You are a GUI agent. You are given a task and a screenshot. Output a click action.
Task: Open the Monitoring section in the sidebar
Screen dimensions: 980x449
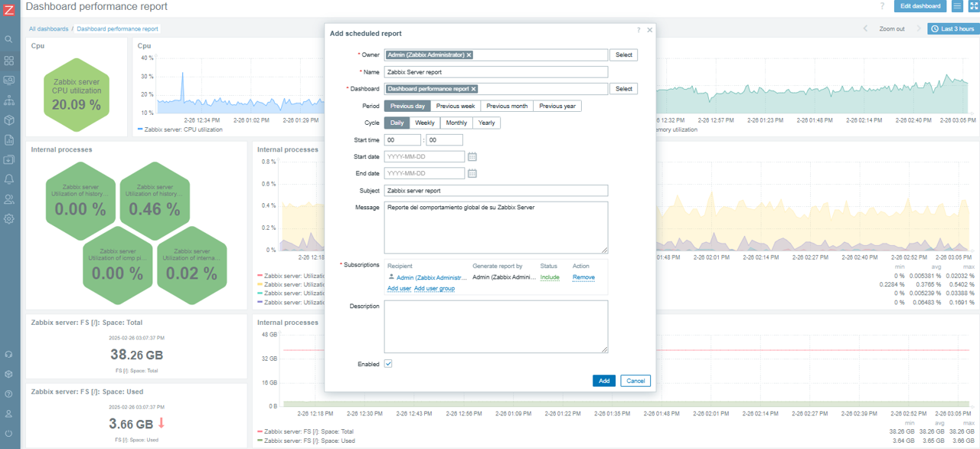[x=9, y=80]
